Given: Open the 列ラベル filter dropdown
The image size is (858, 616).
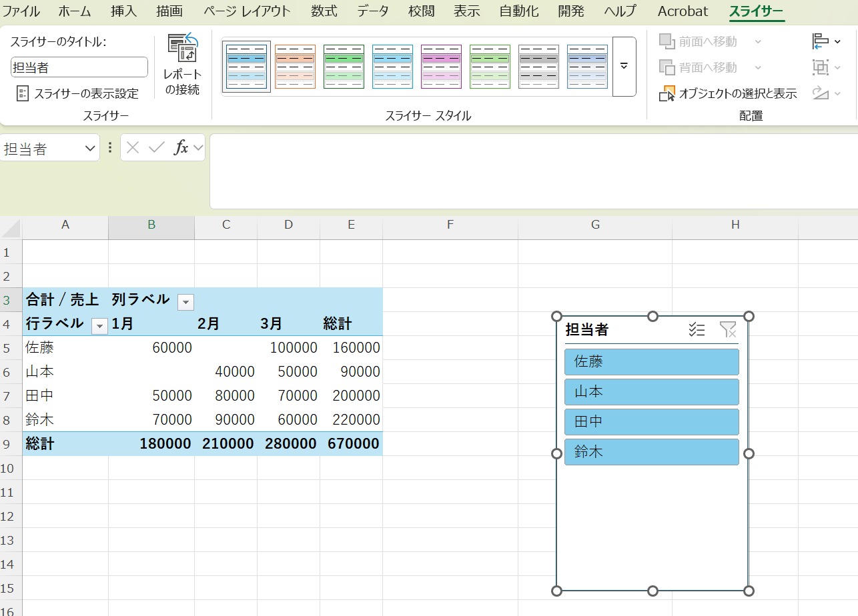Looking at the screenshot, I should 185,302.
